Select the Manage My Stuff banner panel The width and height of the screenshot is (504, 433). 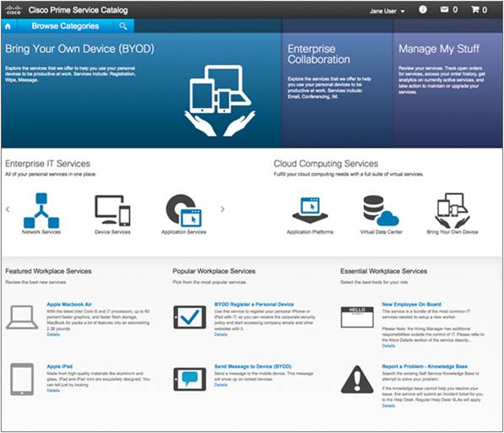point(447,90)
